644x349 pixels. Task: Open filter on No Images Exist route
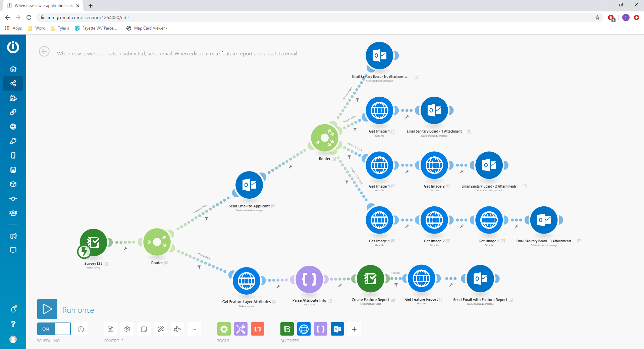[358, 100]
